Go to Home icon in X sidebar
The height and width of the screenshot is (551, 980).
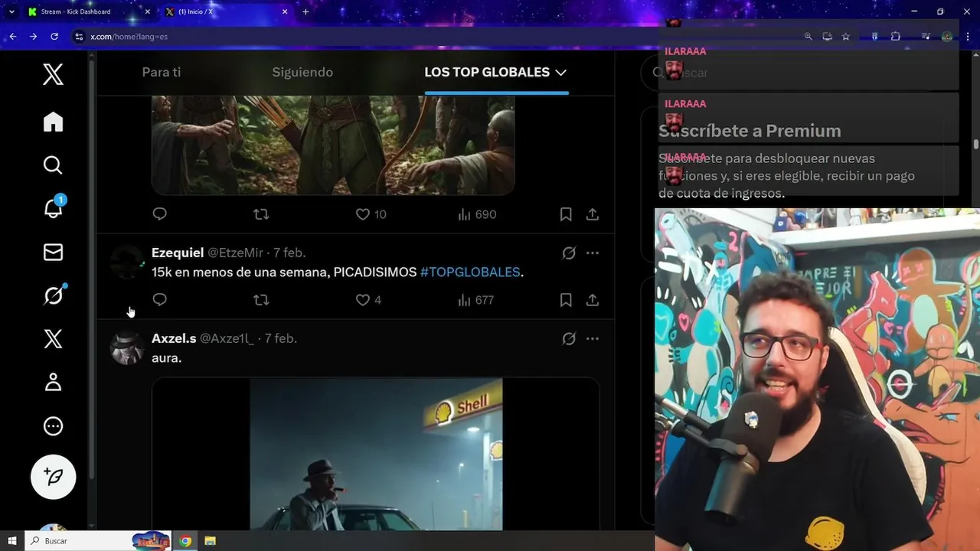(53, 122)
